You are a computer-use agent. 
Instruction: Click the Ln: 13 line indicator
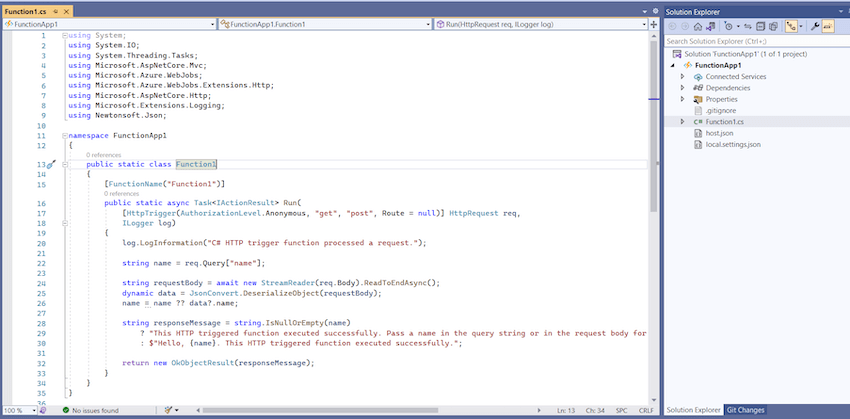(x=566, y=410)
